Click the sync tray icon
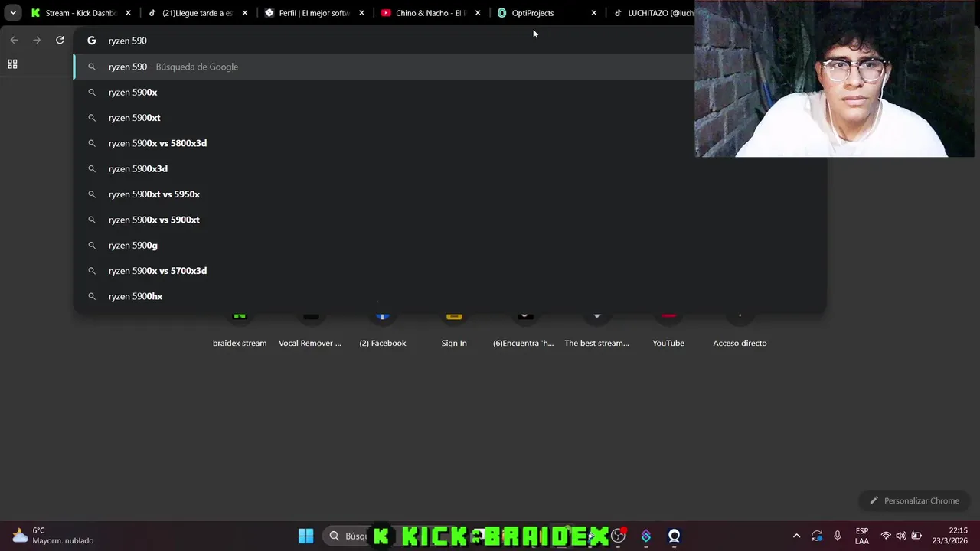 coord(817,536)
